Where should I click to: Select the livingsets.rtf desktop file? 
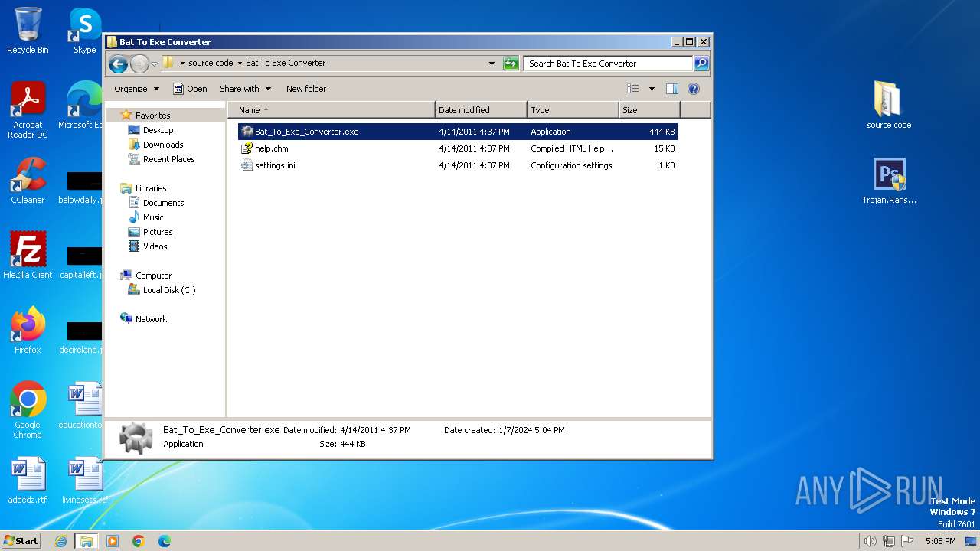point(84,481)
